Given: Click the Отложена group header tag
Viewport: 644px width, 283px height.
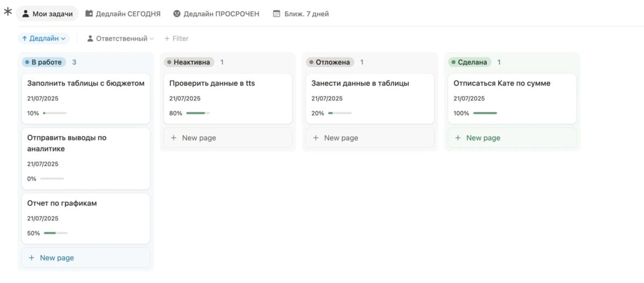Looking at the screenshot, I should point(331,62).
